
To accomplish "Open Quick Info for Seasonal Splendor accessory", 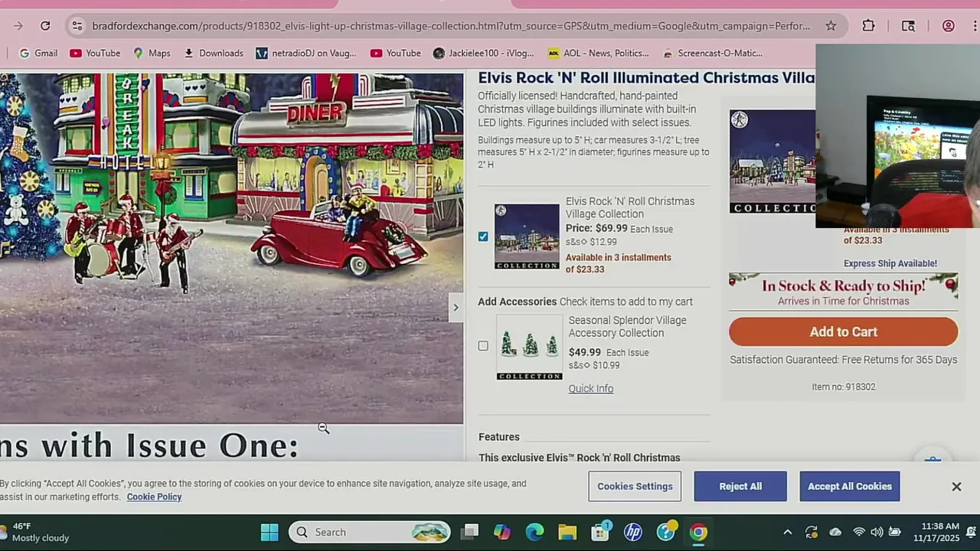I will point(591,389).
